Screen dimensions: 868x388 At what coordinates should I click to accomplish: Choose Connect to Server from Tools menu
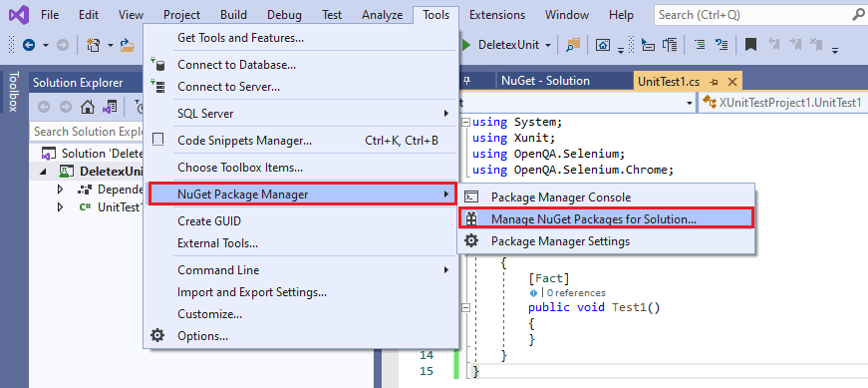click(x=301, y=87)
